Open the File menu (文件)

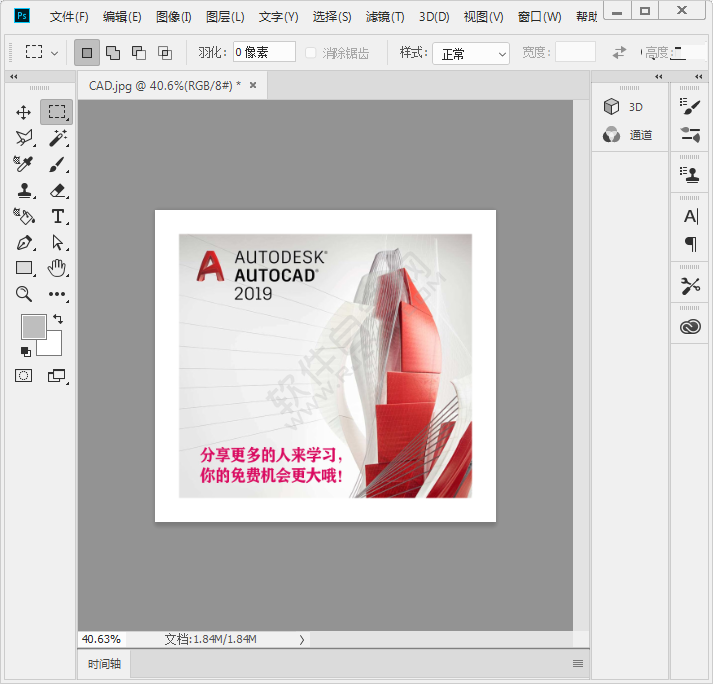tap(69, 17)
